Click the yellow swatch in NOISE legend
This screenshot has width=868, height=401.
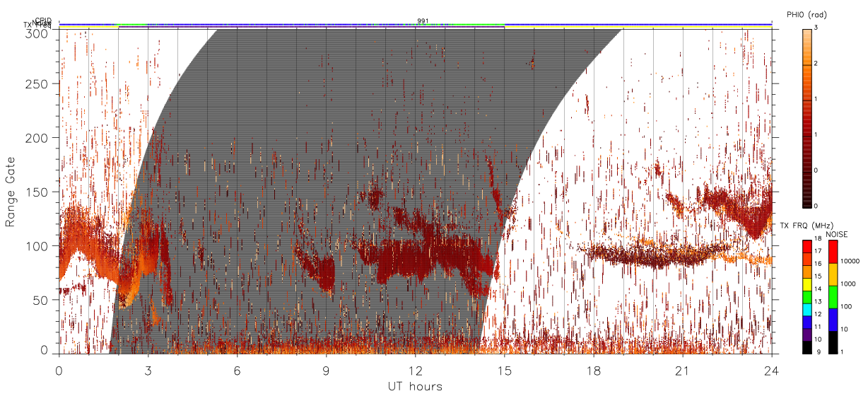click(x=833, y=274)
